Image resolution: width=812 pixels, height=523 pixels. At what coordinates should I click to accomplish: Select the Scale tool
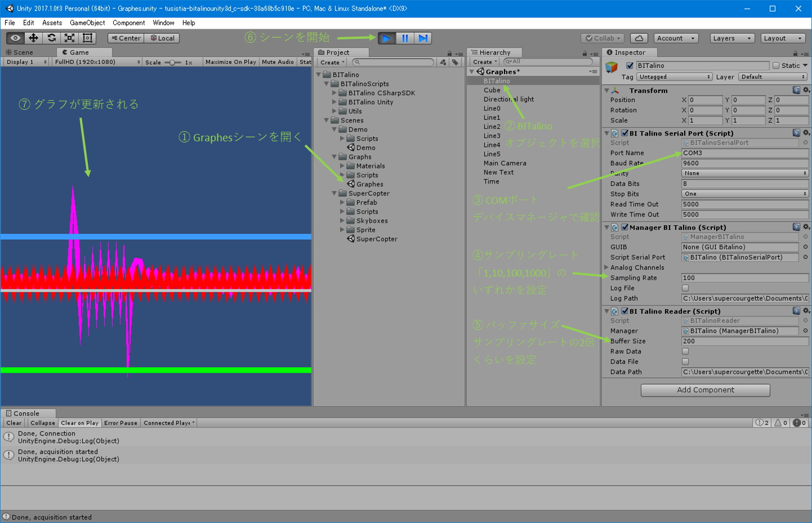click(69, 38)
